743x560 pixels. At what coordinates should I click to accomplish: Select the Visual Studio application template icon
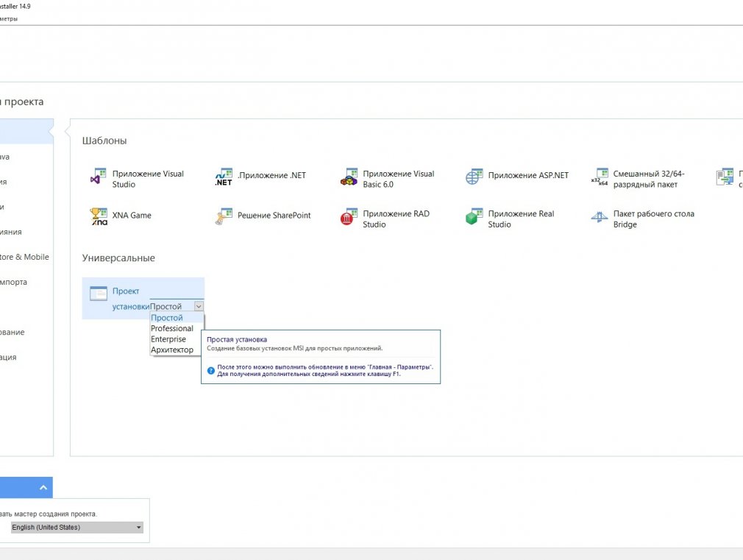click(x=98, y=177)
